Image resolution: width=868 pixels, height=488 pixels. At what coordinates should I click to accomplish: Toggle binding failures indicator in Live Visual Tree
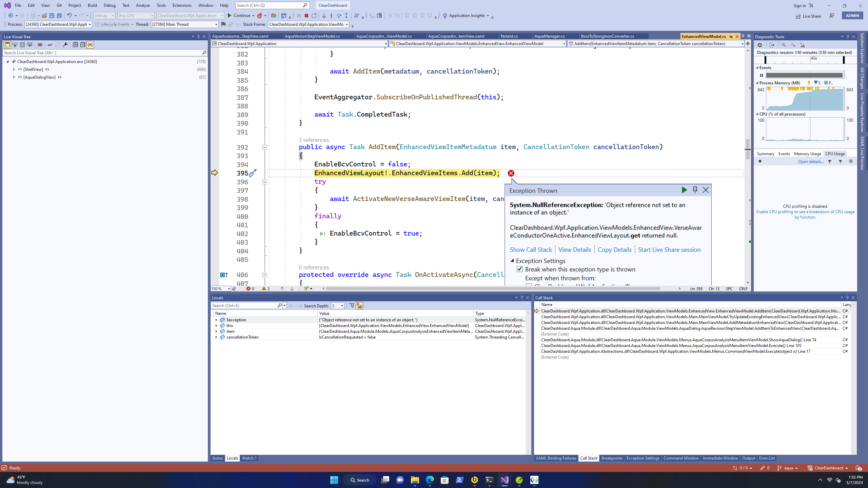point(40,45)
